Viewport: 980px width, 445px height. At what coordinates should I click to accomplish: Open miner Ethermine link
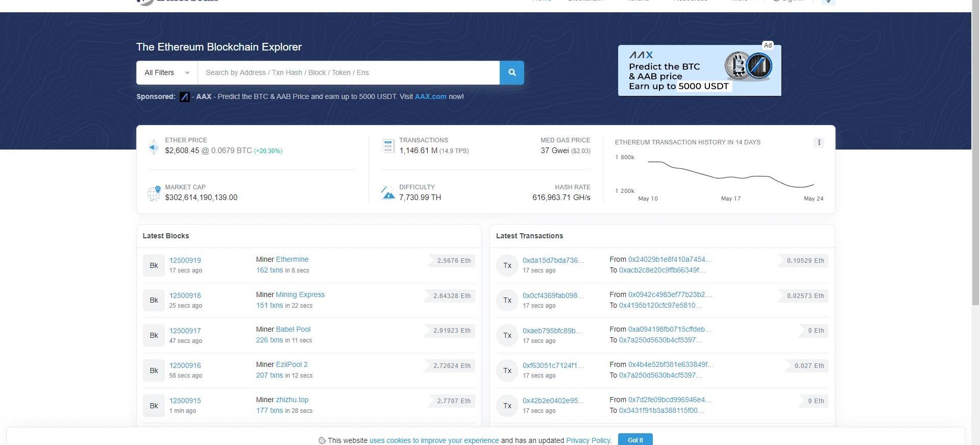click(x=292, y=259)
